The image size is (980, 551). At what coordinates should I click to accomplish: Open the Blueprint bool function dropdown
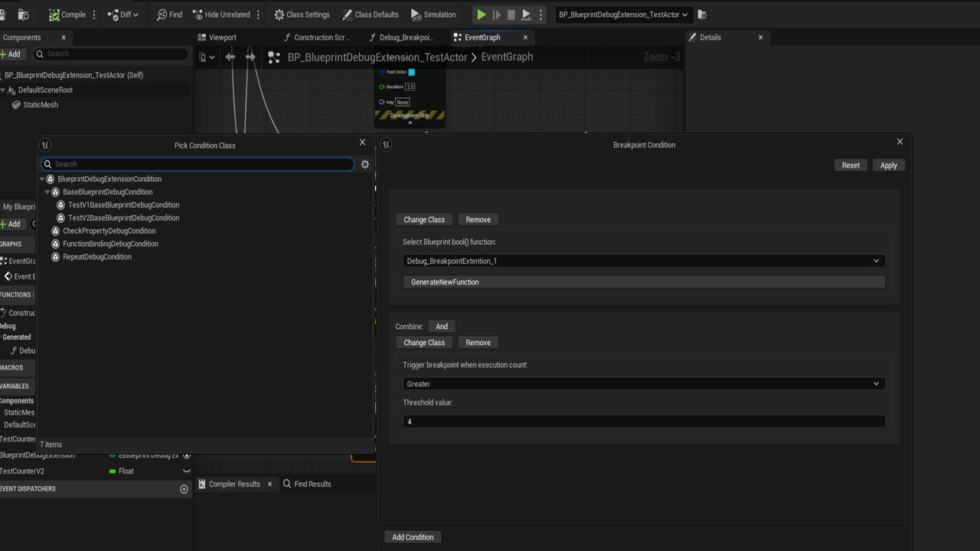click(x=643, y=261)
